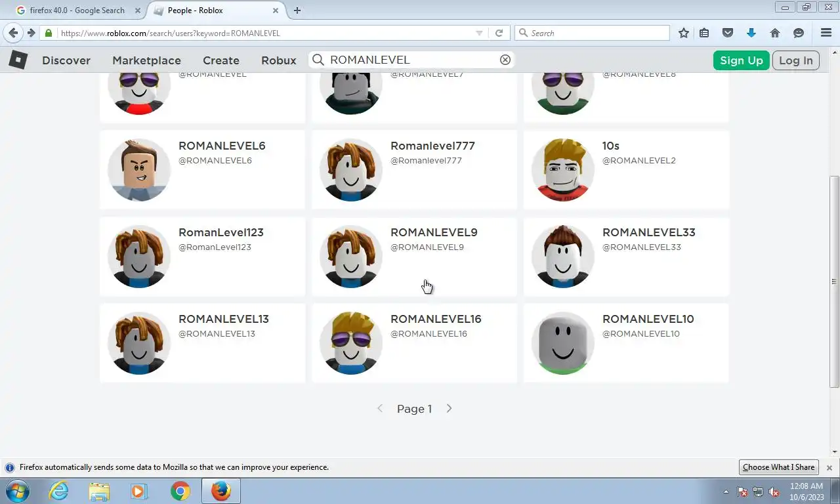Open Firefox downloads arrow icon
840x504 pixels.
point(751,33)
